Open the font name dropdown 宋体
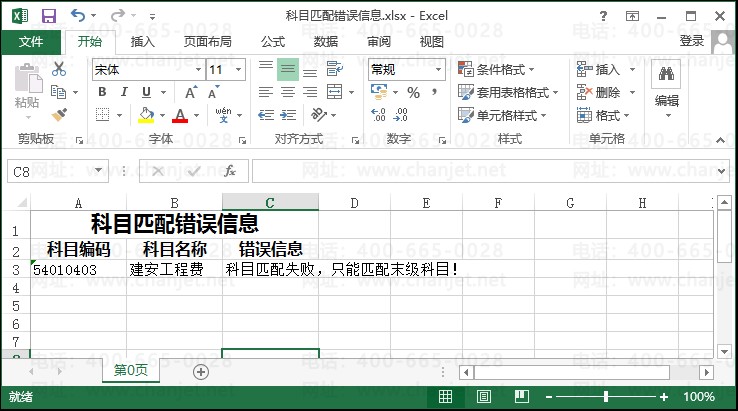This screenshot has width=738, height=411. click(199, 70)
